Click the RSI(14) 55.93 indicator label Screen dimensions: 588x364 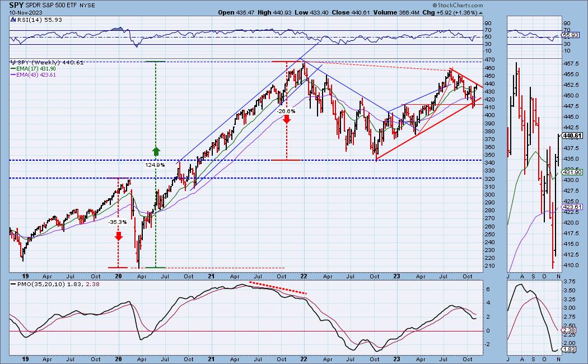pyautogui.click(x=36, y=20)
